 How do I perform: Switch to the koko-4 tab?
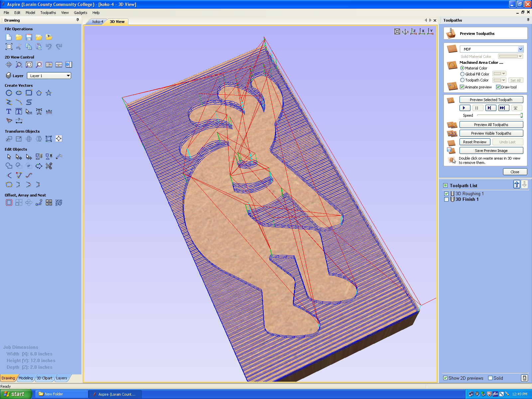click(97, 22)
